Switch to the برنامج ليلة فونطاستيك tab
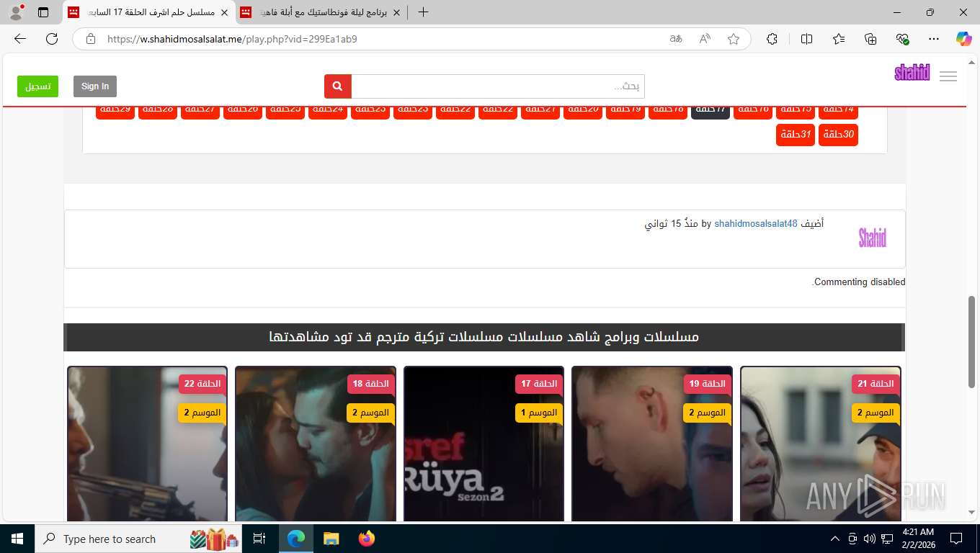Viewport: 980px width, 553px height. click(x=320, y=12)
